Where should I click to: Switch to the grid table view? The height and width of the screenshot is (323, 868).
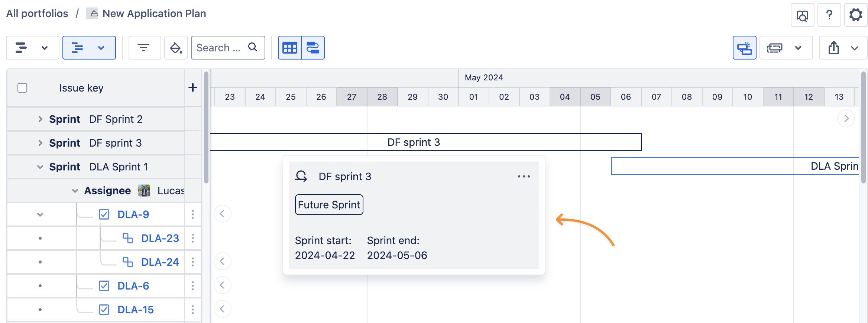(x=290, y=48)
